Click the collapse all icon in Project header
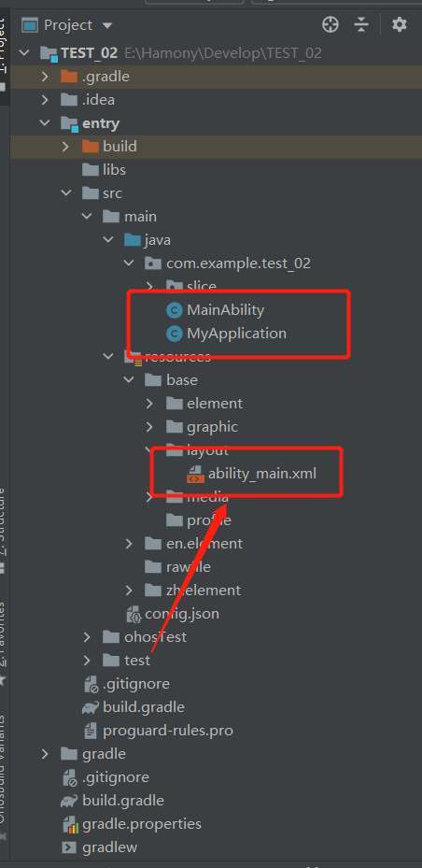The width and height of the screenshot is (422, 868). click(x=361, y=24)
